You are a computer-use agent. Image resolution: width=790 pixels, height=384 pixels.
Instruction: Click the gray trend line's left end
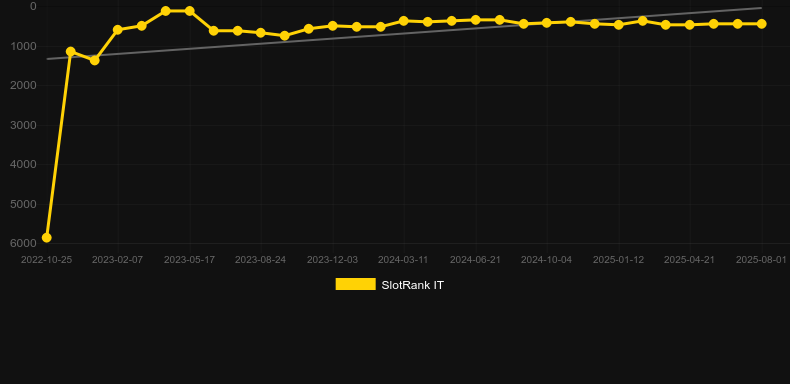point(47,59)
